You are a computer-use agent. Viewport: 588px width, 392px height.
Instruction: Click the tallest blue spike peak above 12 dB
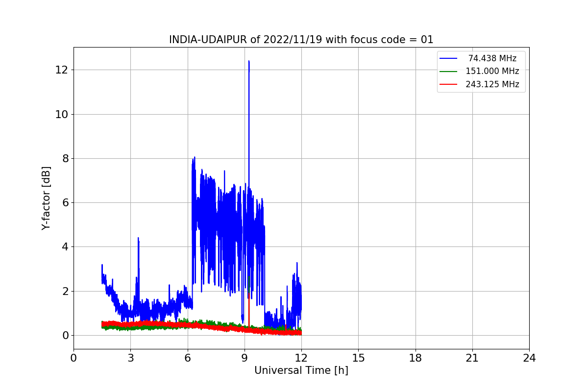tap(249, 61)
